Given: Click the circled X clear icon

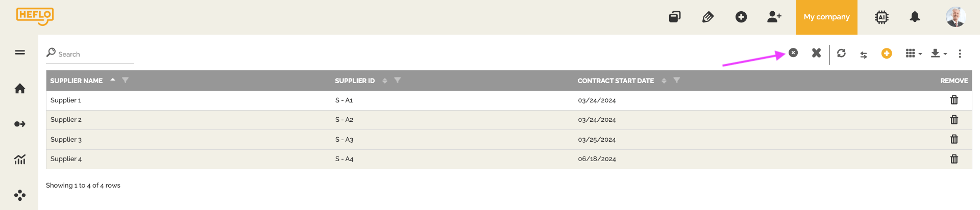Looking at the screenshot, I should [x=793, y=52].
